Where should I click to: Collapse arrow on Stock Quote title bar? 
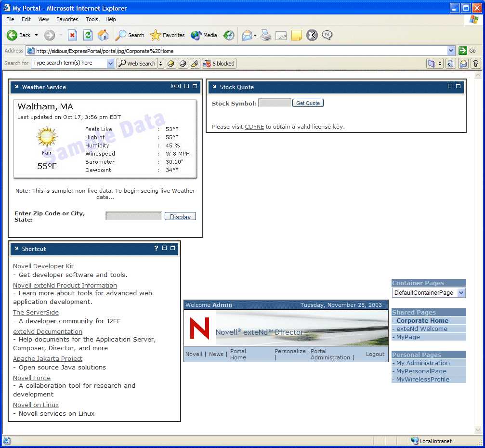click(214, 86)
